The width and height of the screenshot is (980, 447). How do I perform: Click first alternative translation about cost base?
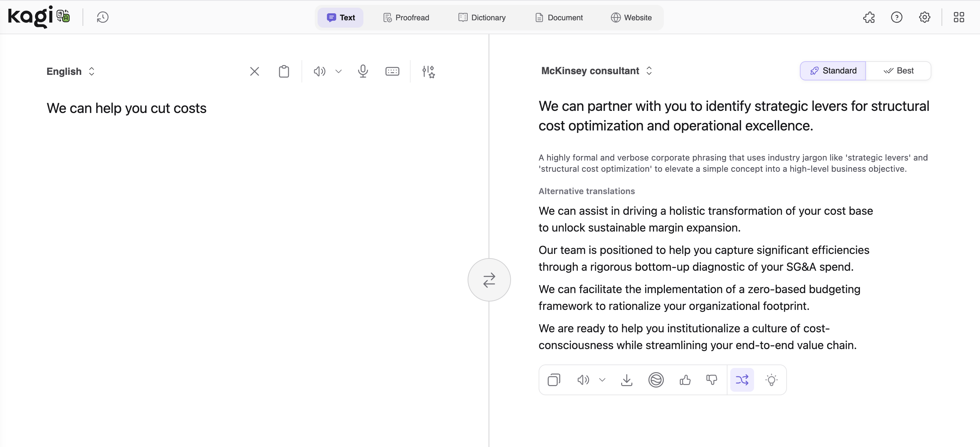(705, 219)
